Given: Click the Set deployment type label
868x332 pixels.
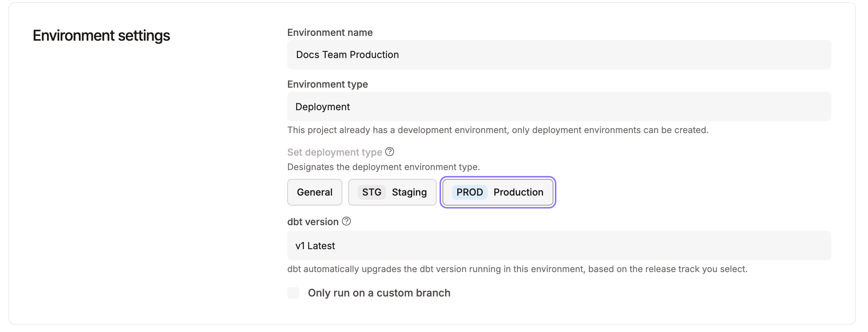Looking at the screenshot, I should (x=335, y=152).
